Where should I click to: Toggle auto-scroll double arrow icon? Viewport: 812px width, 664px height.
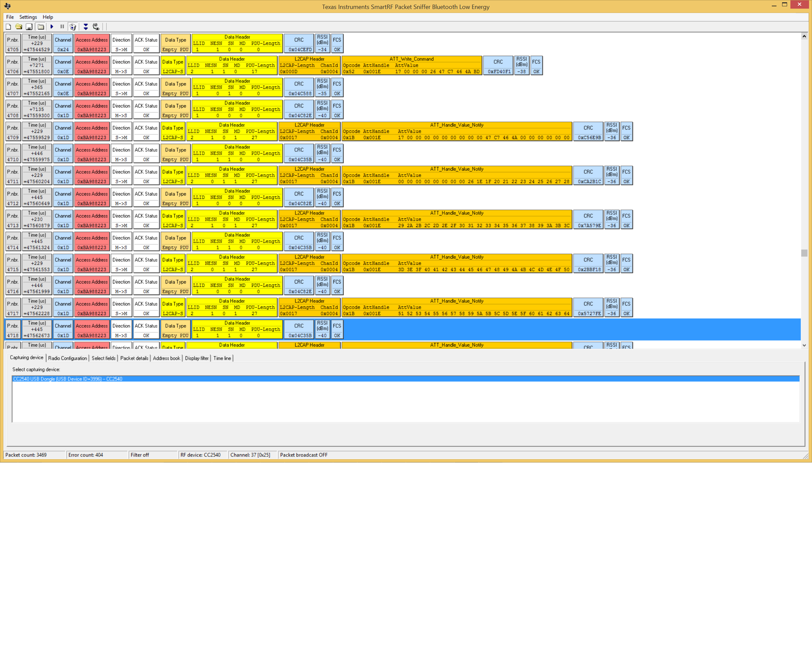click(x=86, y=27)
